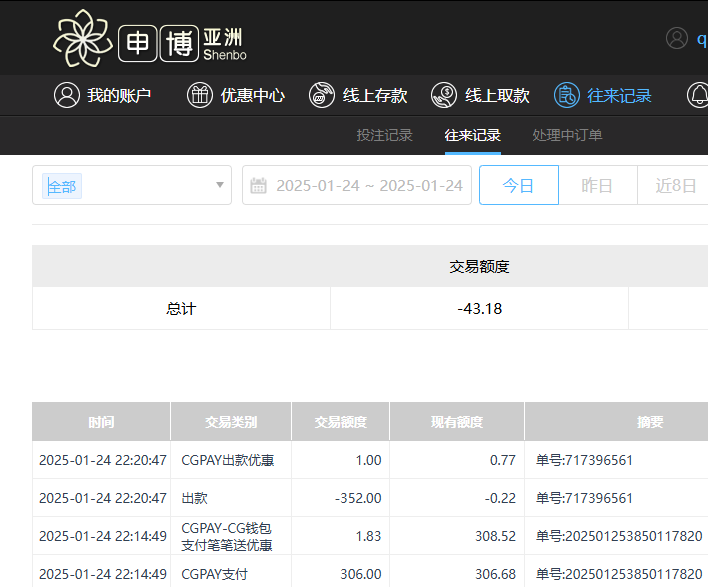Screen dimensions: 708x587
Task: Switch to the 投注记录 tab
Action: tap(384, 135)
